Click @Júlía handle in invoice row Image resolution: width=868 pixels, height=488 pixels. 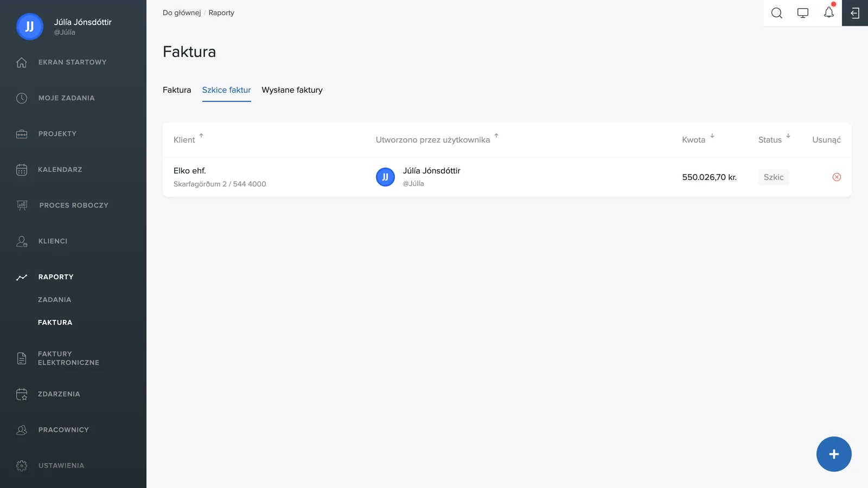pyautogui.click(x=413, y=184)
